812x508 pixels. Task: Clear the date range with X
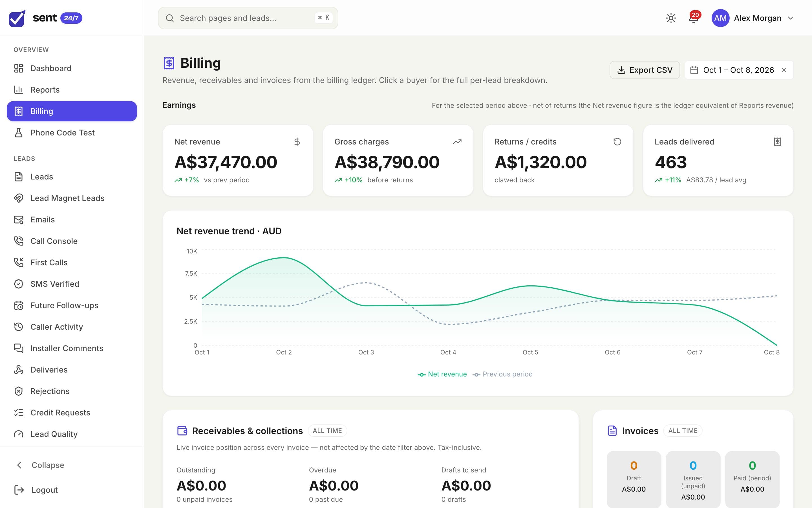click(784, 70)
